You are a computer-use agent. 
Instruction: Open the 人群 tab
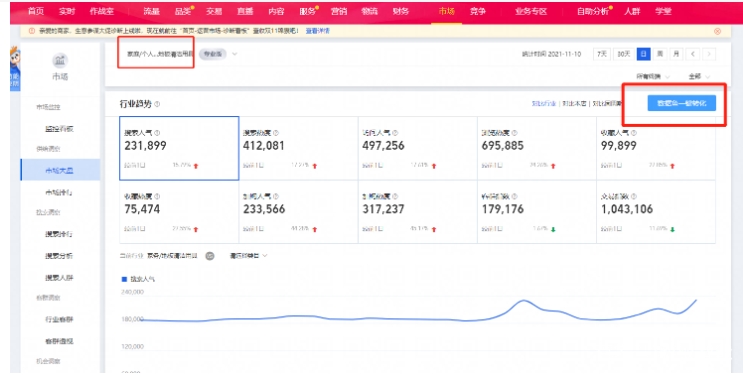coord(632,11)
